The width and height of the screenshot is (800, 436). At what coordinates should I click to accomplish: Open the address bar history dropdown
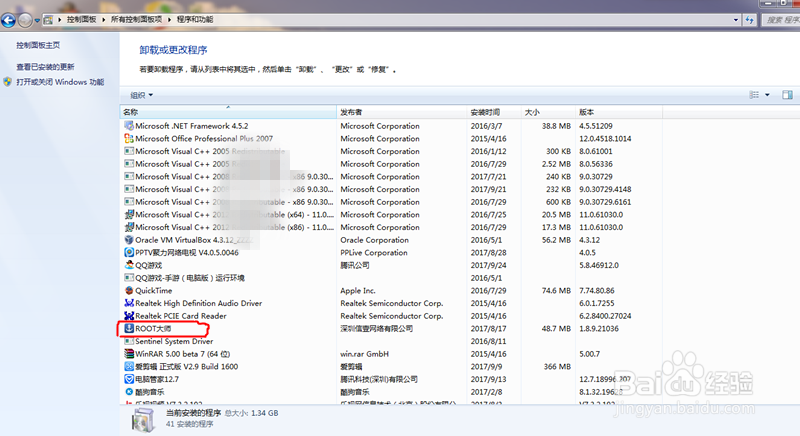(735, 20)
